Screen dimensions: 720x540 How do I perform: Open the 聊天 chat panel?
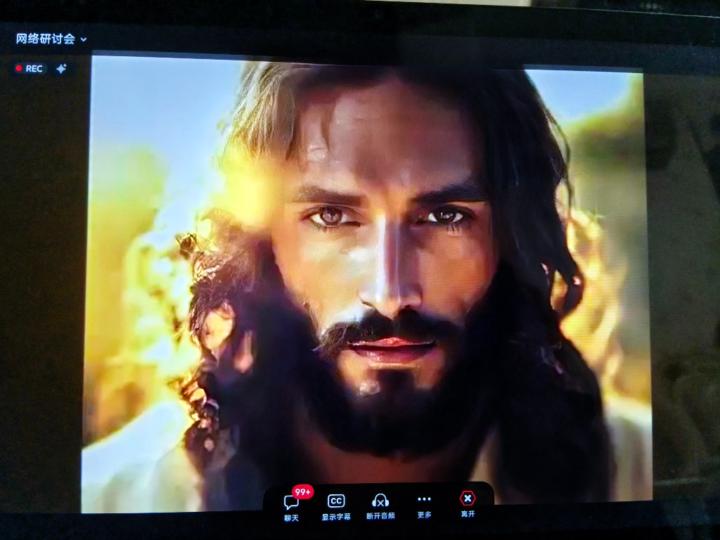point(291,507)
